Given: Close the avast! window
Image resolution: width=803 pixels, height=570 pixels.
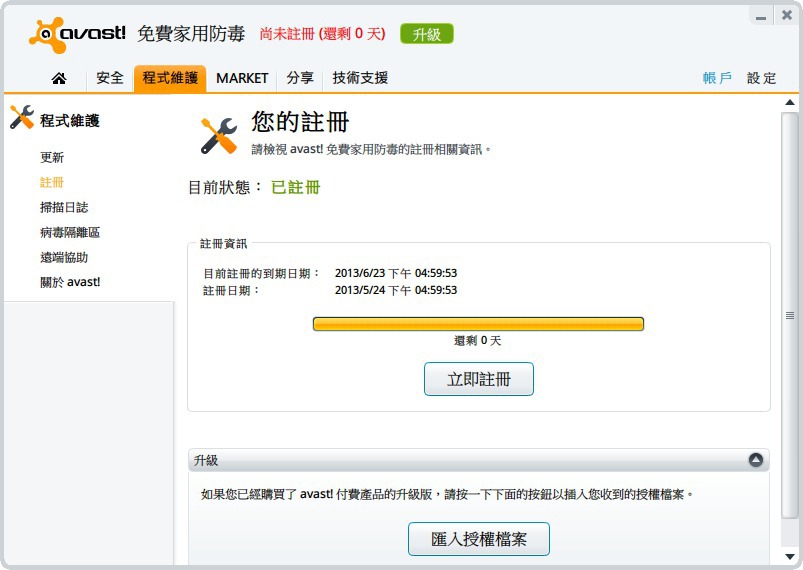Looking at the screenshot, I should pos(787,15).
